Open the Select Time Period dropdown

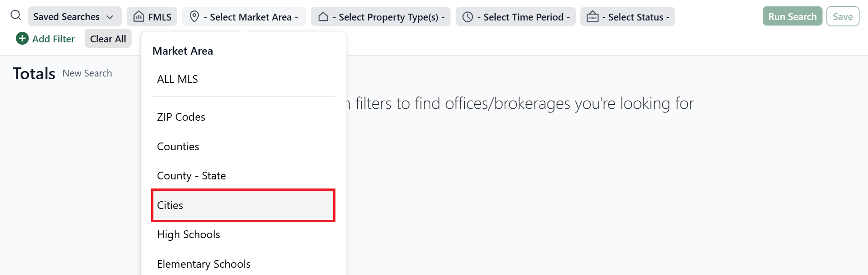(x=515, y=16)
